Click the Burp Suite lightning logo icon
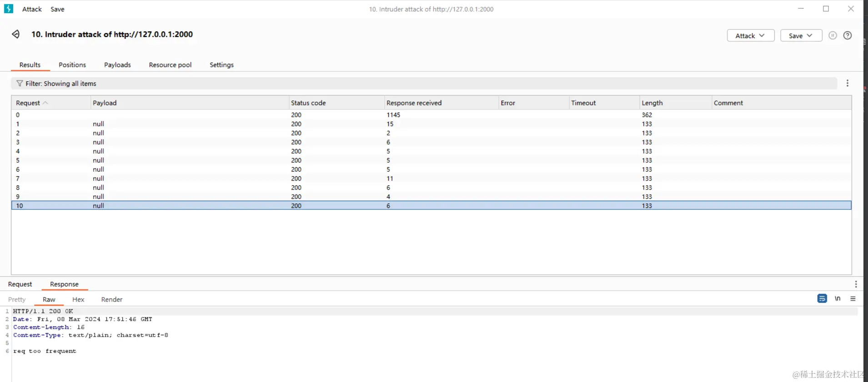 pyautogui.click(x=9, y=9)
